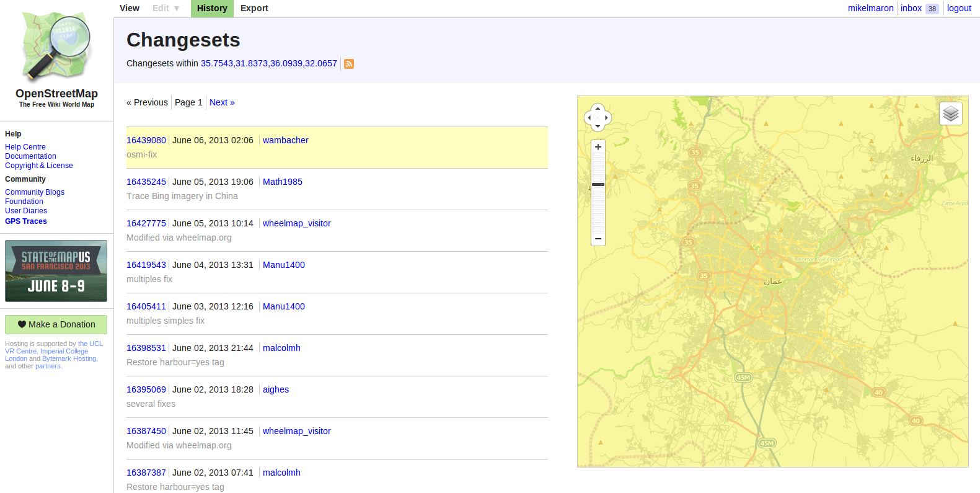The width and height of the screenshot is (980, 493).
Task: Open changeset 16387387
Action: 146,473
